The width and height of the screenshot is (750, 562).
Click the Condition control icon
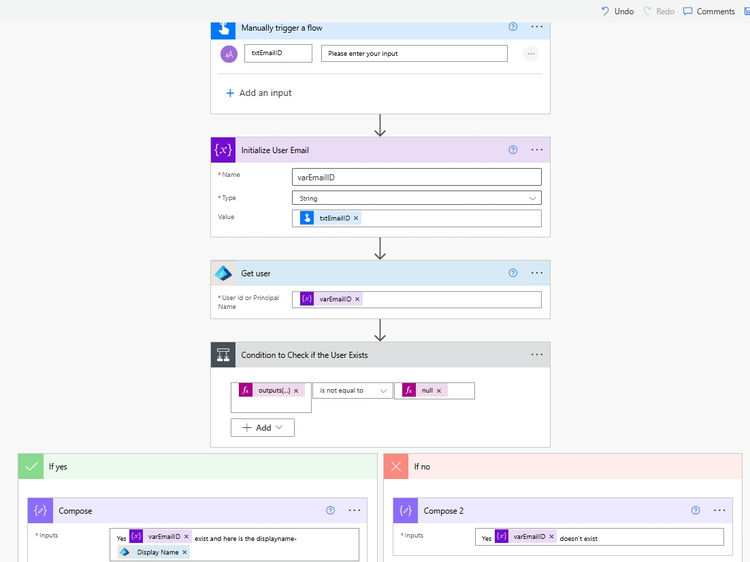coord(223,355)
